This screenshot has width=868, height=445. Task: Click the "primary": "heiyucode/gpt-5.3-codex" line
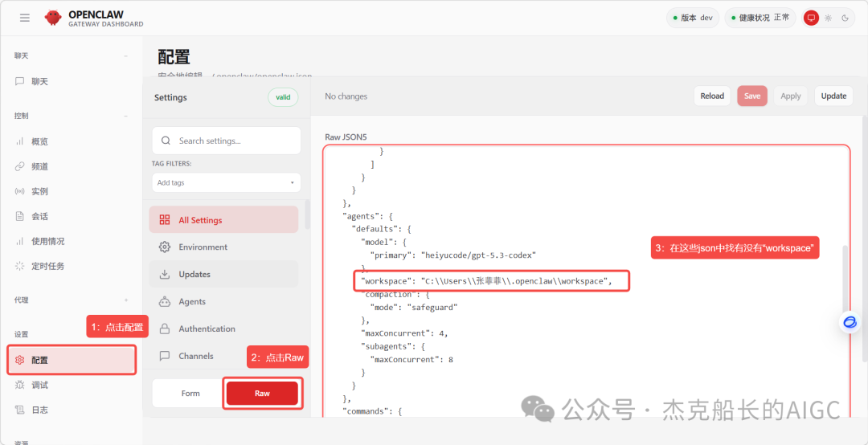click(x=452, y=255)
